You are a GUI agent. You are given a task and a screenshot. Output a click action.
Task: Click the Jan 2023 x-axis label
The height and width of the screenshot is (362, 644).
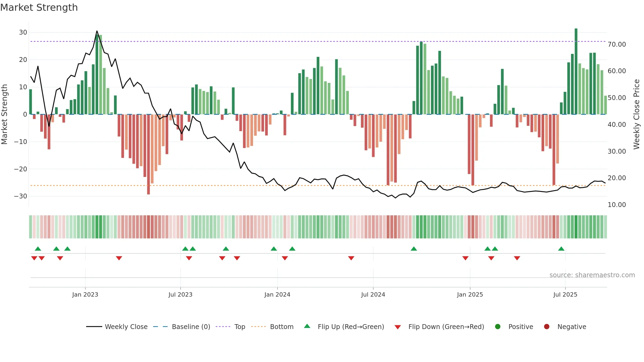pos(85,294)
